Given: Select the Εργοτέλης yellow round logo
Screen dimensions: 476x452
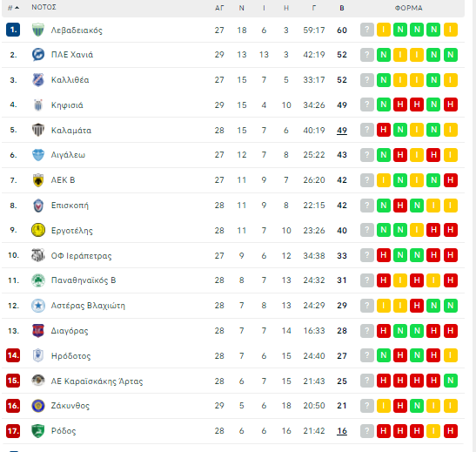Looking at the screenshot, I should pyautogui.click(x=38, y=230).
